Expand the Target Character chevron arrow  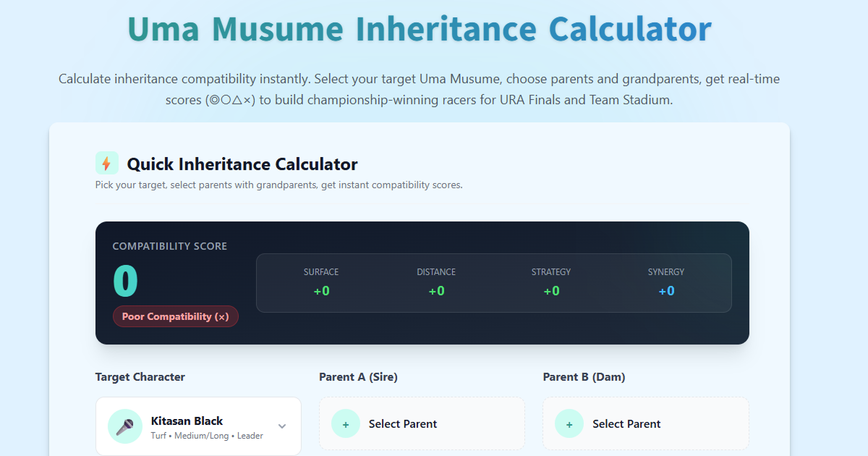tap(282, 426)
